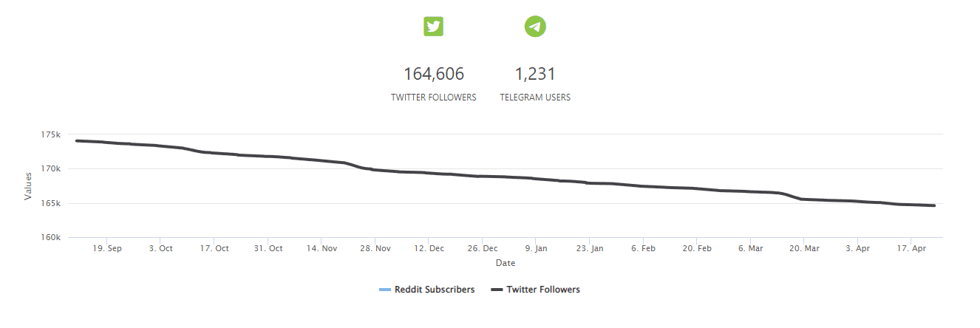Click the Values y-axis title
The height and width of the screenshot is (328, 980).
28,186
